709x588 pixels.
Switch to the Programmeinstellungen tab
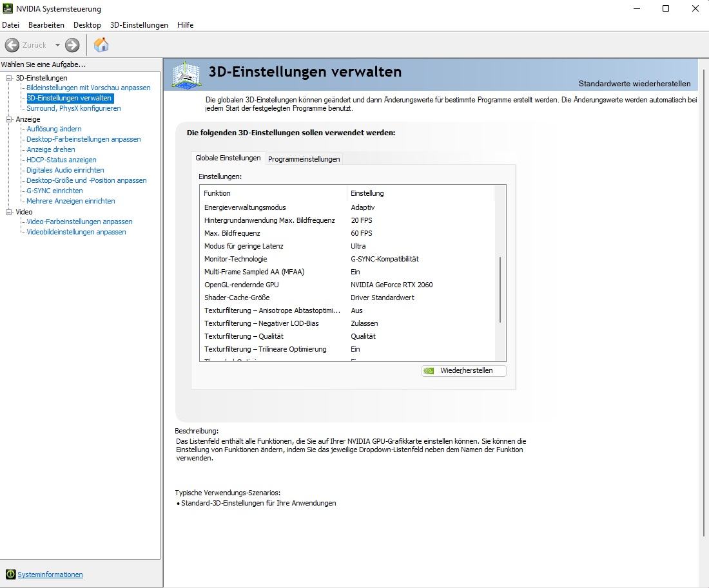click(304, 159)
